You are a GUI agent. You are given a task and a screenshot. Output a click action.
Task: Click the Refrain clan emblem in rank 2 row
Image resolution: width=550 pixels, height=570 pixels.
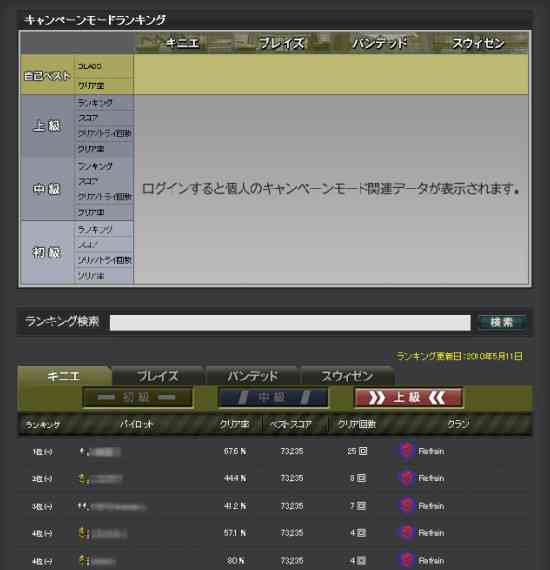tap(406, 478)
